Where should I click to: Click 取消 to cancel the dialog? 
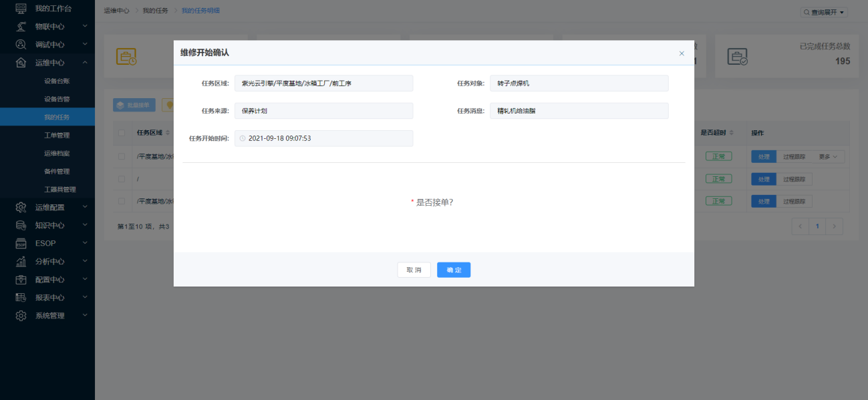pyautogui.click(x=414, y=270)
